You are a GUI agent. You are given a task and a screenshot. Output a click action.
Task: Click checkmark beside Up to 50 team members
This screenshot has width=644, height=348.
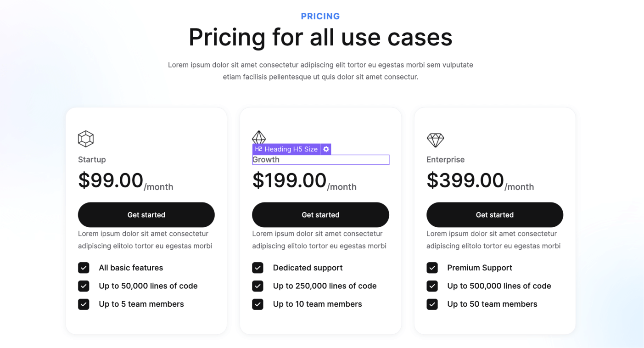432,304
